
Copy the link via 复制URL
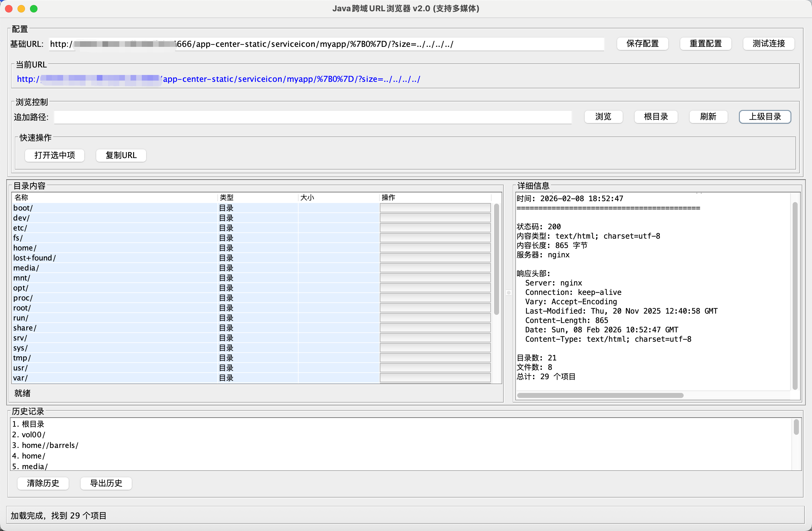[x=121, y=155]
